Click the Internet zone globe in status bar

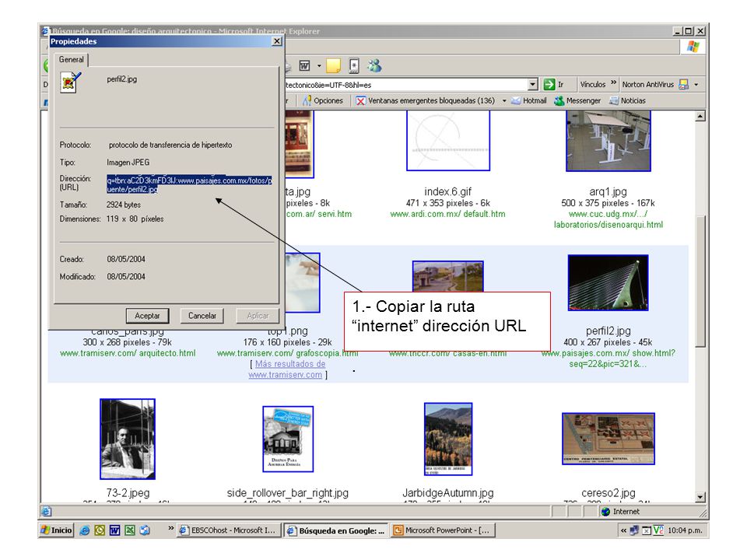coord(606,512)
